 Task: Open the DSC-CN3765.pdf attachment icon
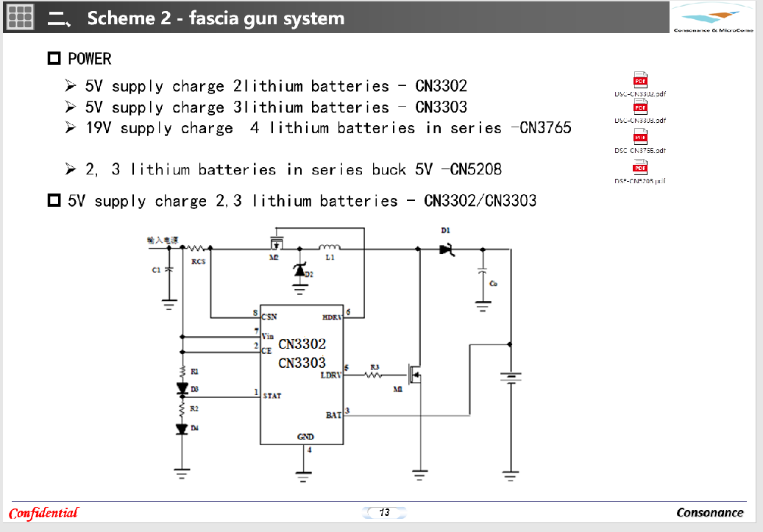point(640,136)
